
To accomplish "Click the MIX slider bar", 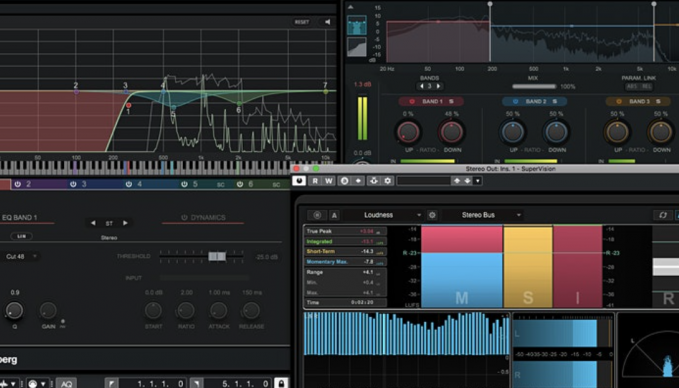I will (534, 87).
